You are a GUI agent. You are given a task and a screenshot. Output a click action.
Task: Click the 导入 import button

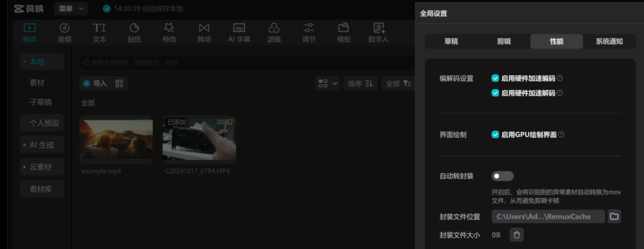pyautogui.click(x=95, y=84)
